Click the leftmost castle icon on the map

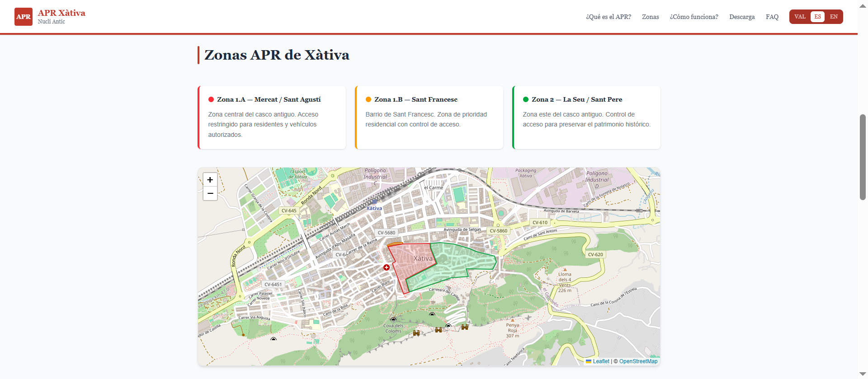click(416, 333)
